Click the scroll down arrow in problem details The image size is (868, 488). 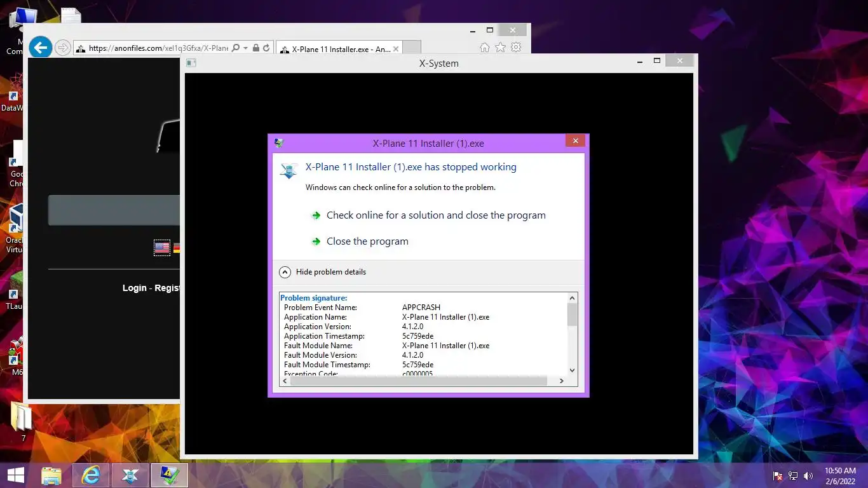tap(572, 370)
